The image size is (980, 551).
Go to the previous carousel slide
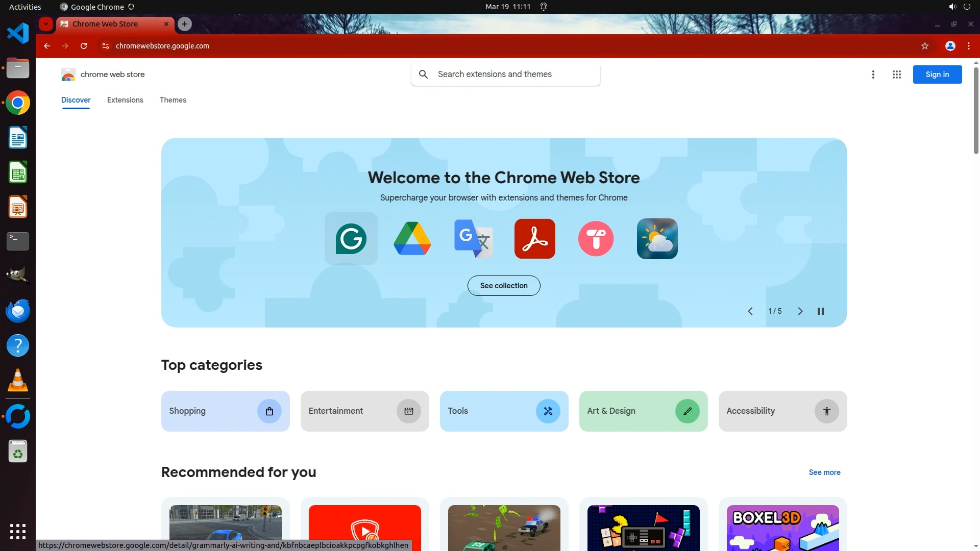(x=750, y=311)
